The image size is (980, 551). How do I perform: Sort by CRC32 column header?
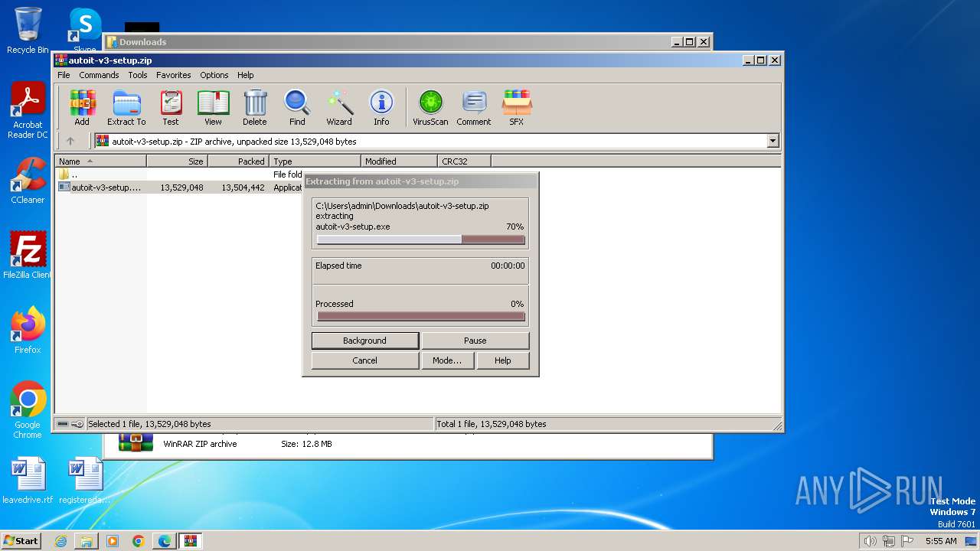[464, 161]
